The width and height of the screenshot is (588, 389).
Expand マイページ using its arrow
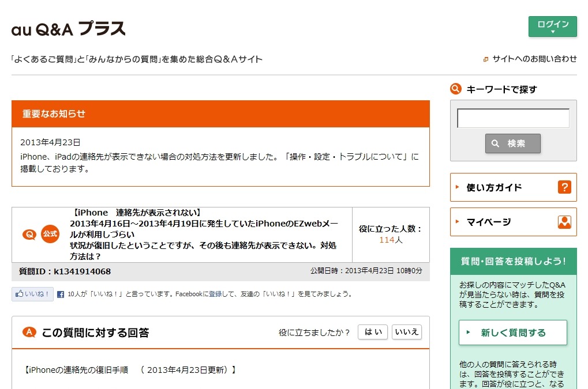click(x=457, y=221)
